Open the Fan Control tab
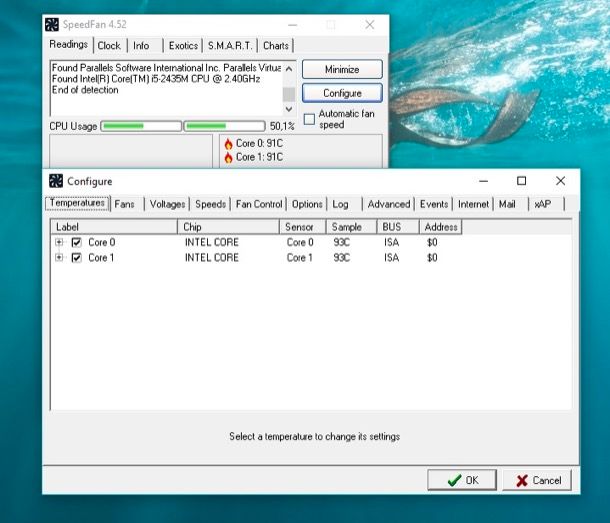This screenshot has width=610, height=523. point(259,204)
